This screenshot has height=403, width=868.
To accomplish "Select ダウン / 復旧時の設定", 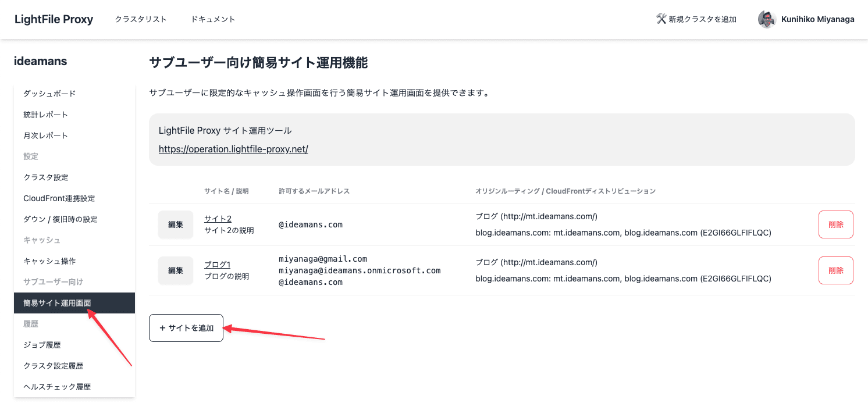I will point(61,219).
